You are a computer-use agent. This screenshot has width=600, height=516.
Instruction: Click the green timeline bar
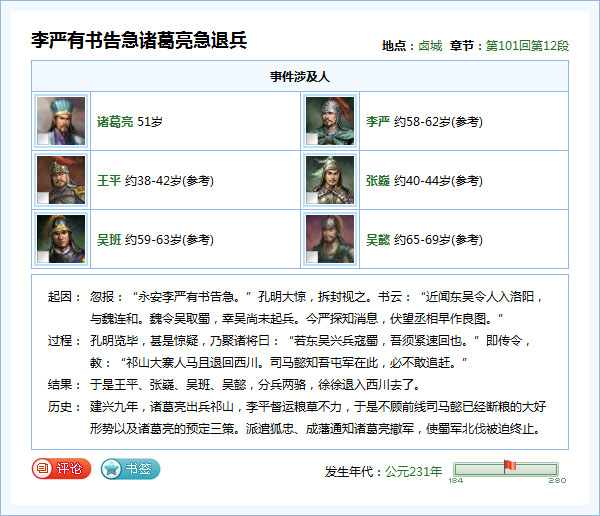pos(480,470)
